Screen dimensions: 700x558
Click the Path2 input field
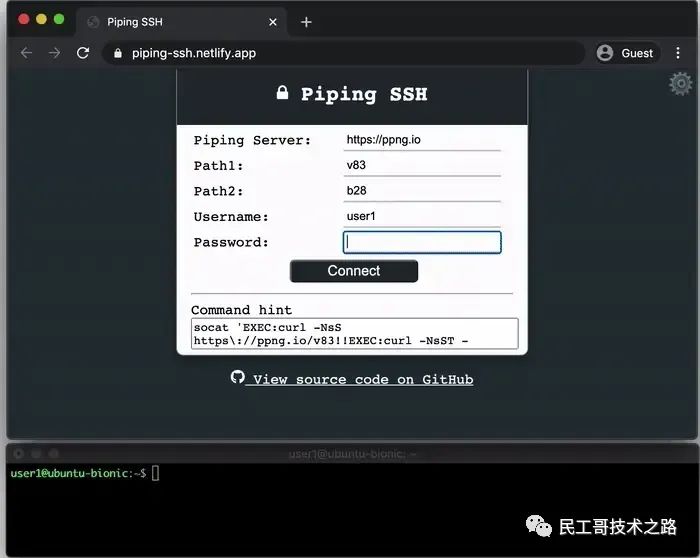(x=422, y=191)
